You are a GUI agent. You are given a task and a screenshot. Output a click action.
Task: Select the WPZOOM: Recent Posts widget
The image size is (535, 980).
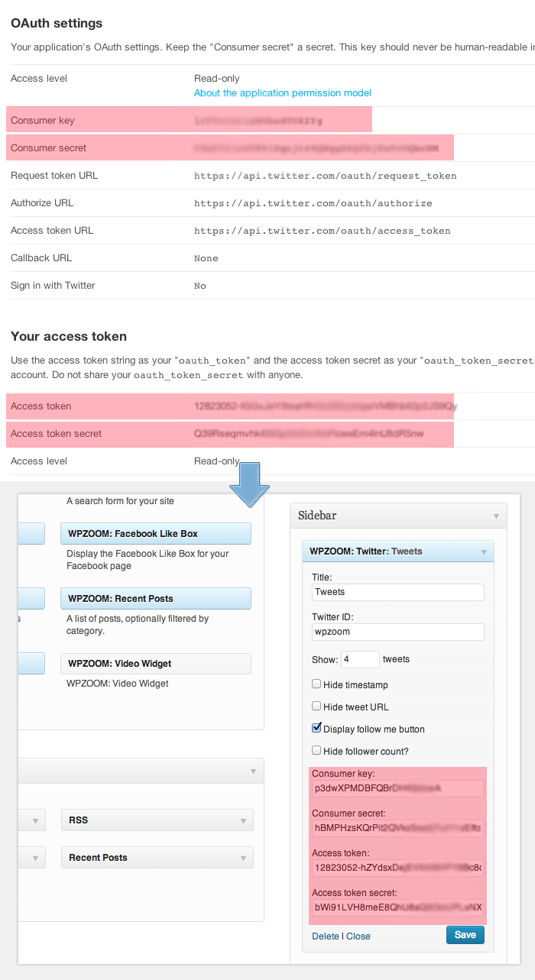click(x=156, y=599)
